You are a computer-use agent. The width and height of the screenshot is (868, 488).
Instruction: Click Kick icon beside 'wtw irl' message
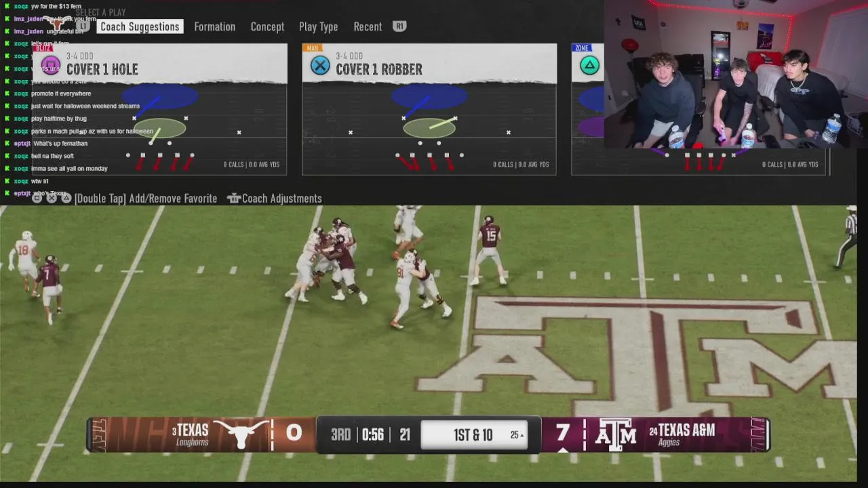7,181
